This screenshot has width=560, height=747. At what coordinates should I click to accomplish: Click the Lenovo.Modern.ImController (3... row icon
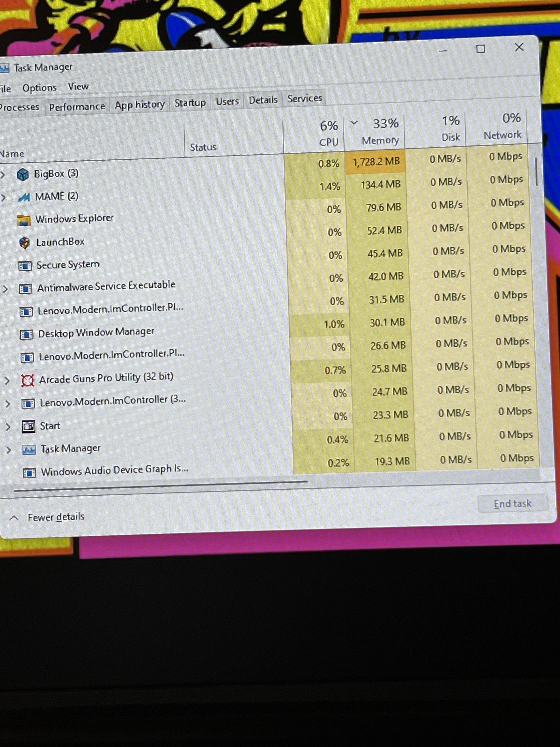click(x=28, y=404)
